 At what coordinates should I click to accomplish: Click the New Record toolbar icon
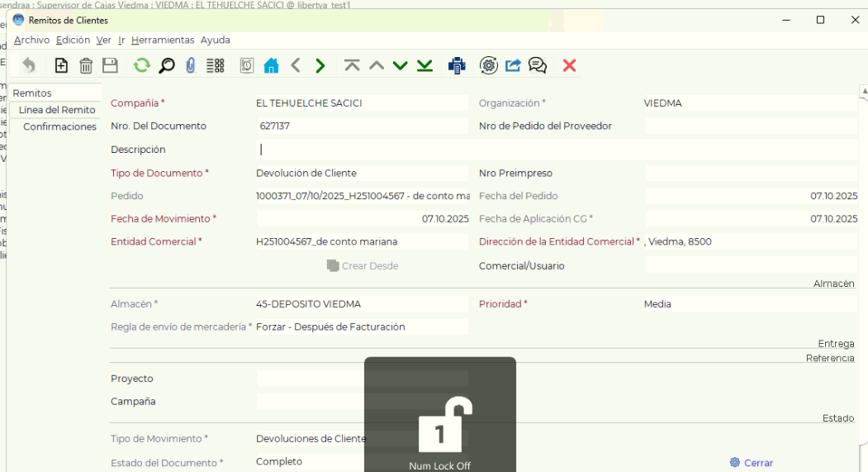(x=61, y=65)
